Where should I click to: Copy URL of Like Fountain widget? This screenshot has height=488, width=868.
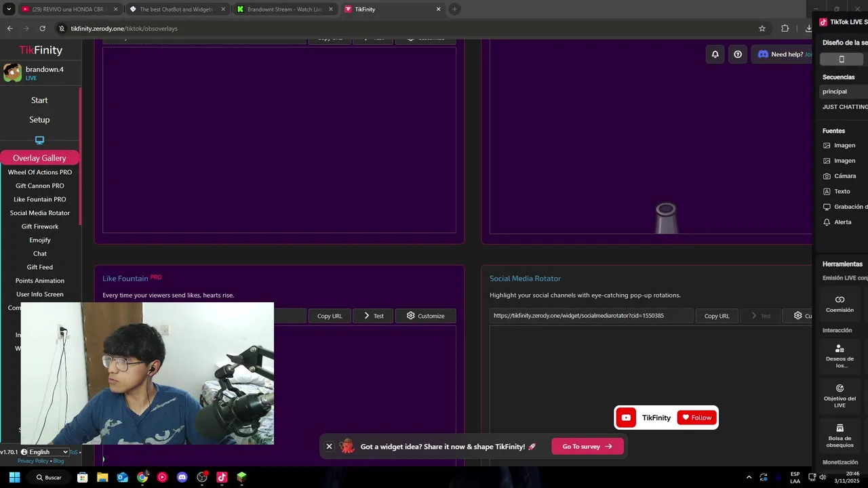(x=330, y=316)
